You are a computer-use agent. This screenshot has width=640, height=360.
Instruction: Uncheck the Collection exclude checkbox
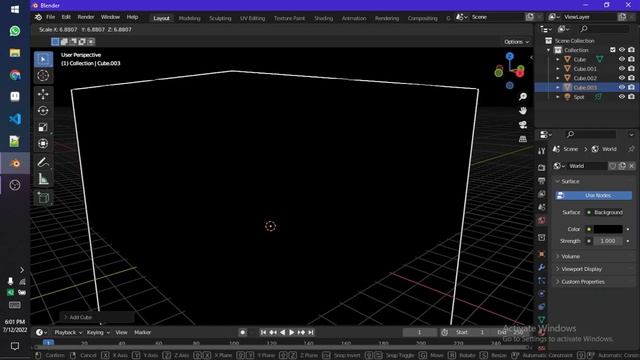pyautogui.click(x=613, y=50)
